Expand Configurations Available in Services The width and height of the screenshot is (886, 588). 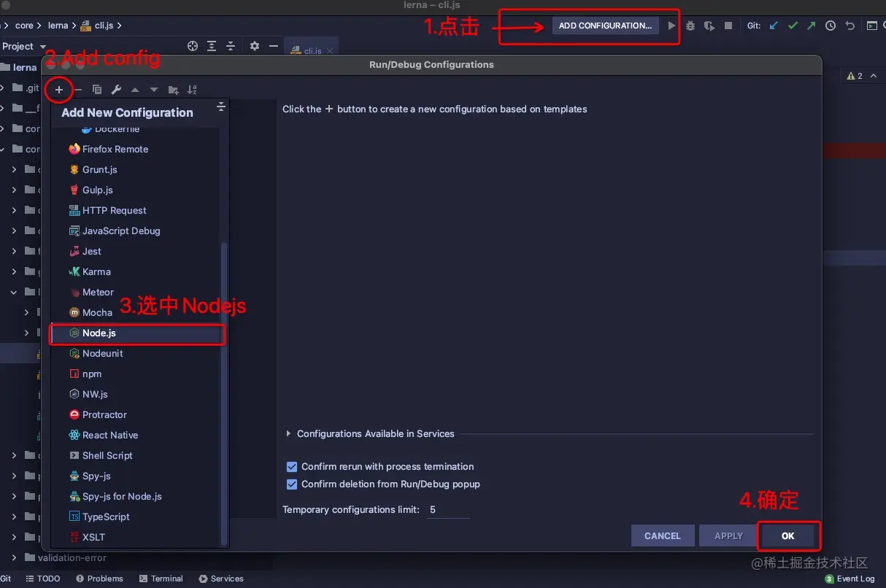(x=289, y=434)
